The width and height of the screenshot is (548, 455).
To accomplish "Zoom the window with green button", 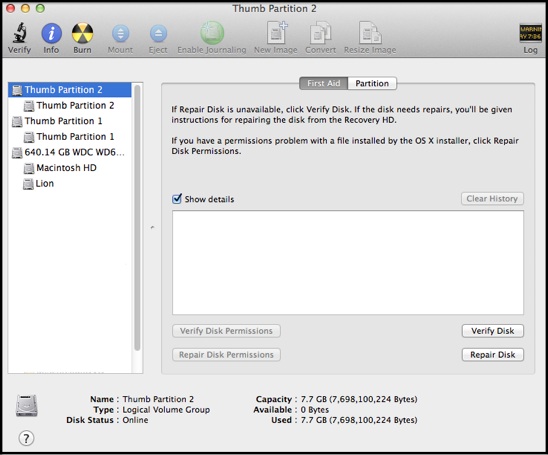I will coord(40,8).
